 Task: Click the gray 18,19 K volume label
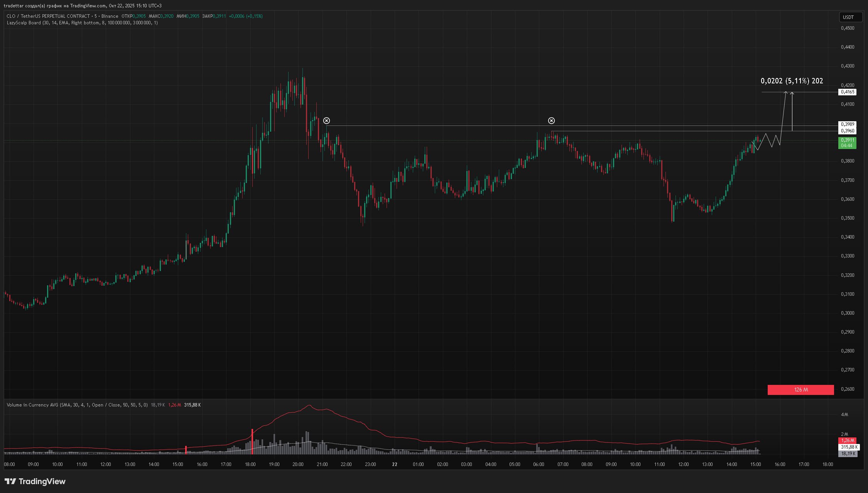click(848, 454)
